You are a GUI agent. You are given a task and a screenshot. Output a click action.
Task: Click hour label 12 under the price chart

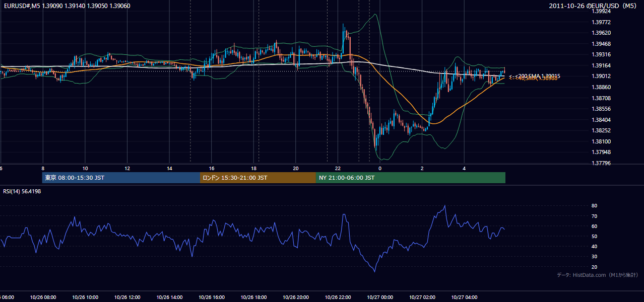127,168
